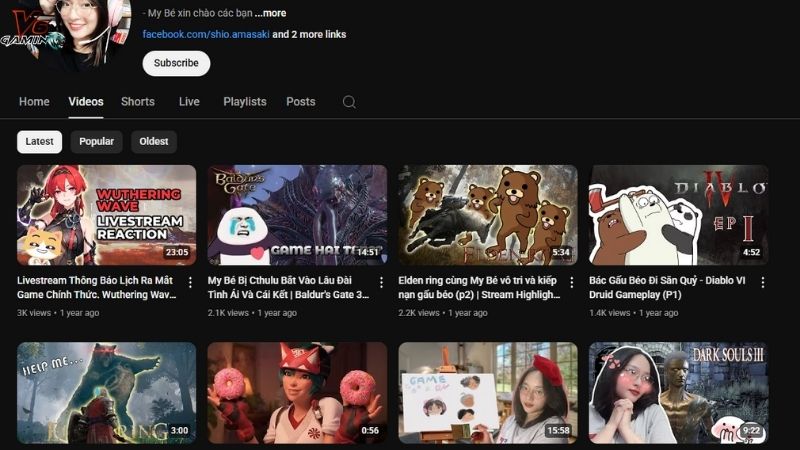Play the Dark Souls III thumbnail

click(x=679, y=392)
